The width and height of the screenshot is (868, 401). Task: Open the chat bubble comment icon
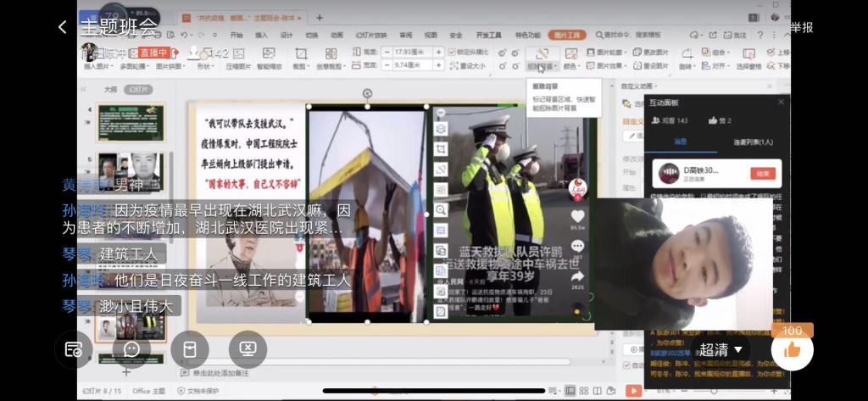click(x=131, y=348)
